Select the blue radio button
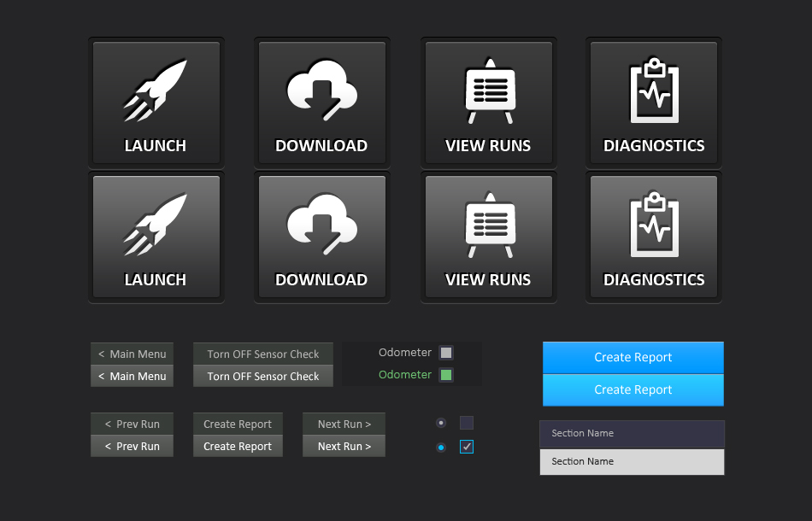Image resolution: width=812 pixels, height=521 pixels. pyautogui.click(x=441, y=446)
